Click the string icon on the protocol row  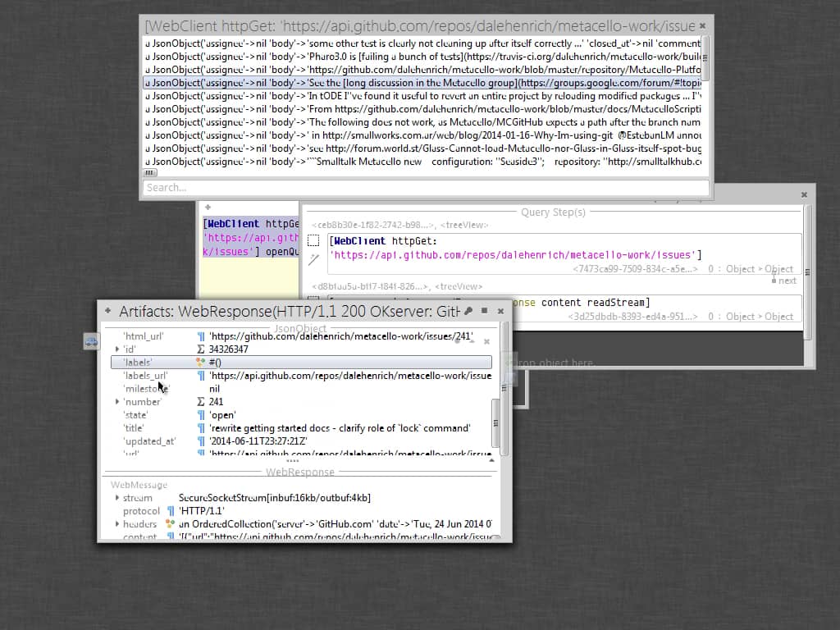click(x=170, y=511)
